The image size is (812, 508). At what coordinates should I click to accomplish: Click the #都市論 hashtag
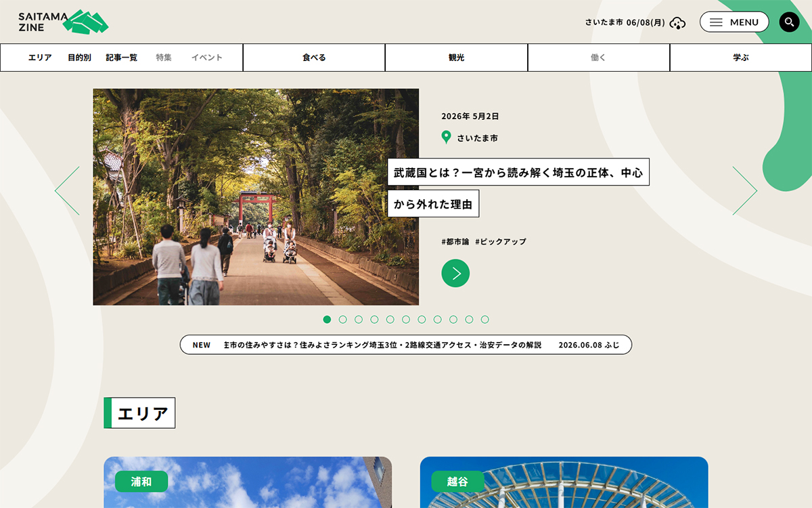pyautogui.click(x=455, y=242)
